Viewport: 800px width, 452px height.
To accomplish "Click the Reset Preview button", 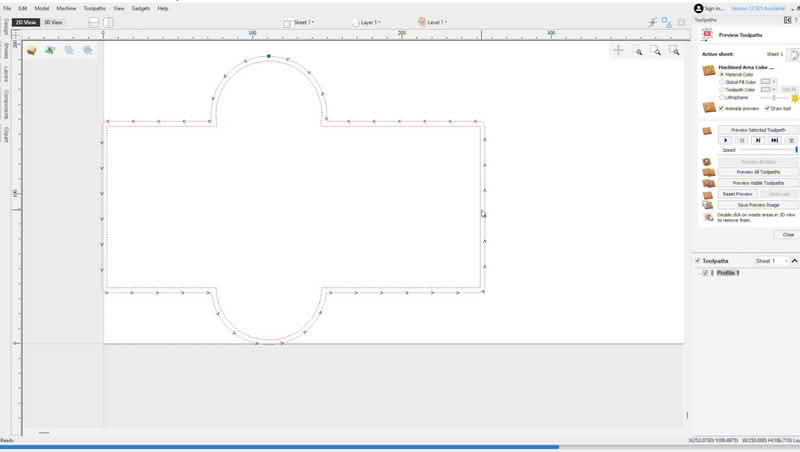I will click(737, 194).
